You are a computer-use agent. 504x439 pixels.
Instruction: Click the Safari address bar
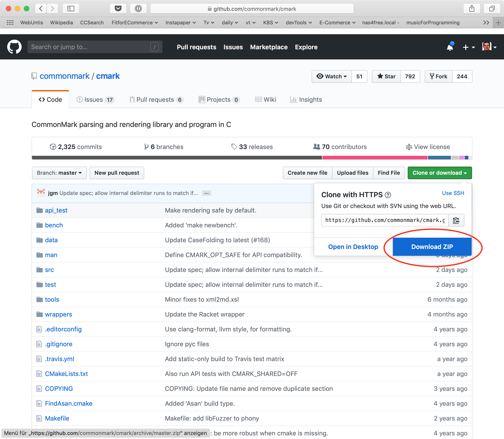click(x=252, y=9)
